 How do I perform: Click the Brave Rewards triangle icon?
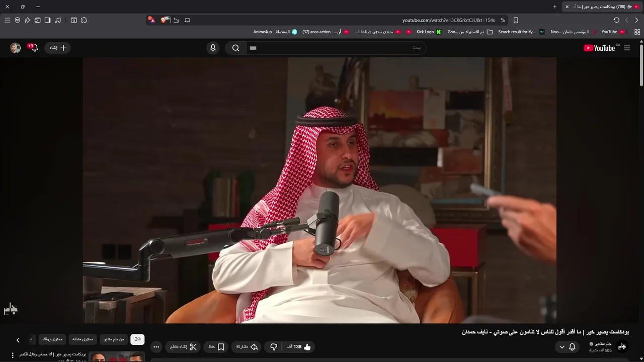(151, 20)
